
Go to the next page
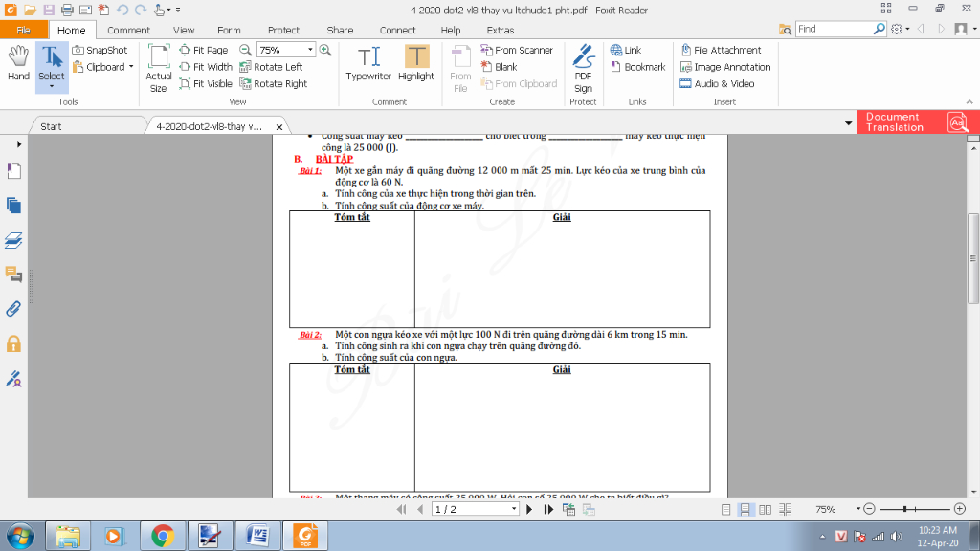(529, 509)
